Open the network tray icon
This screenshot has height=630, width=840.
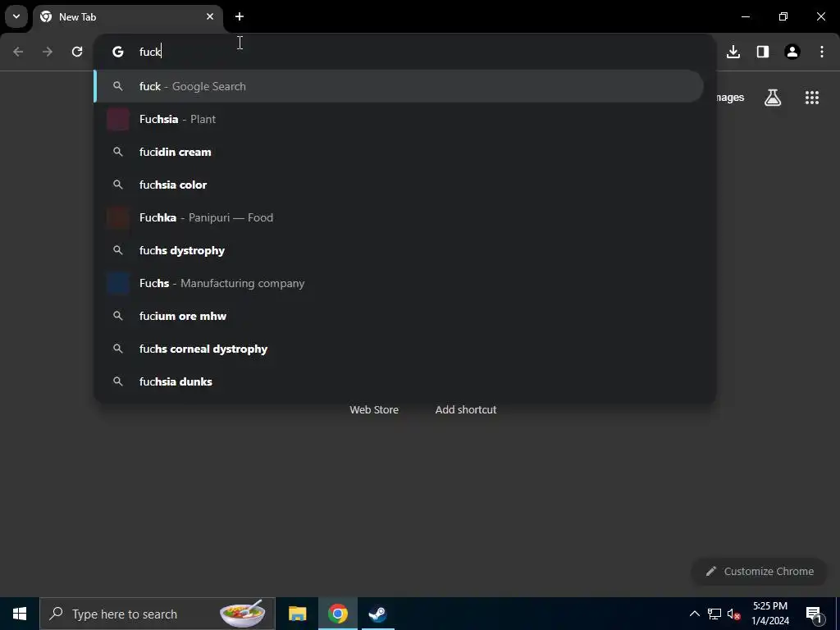click(714, 614)
